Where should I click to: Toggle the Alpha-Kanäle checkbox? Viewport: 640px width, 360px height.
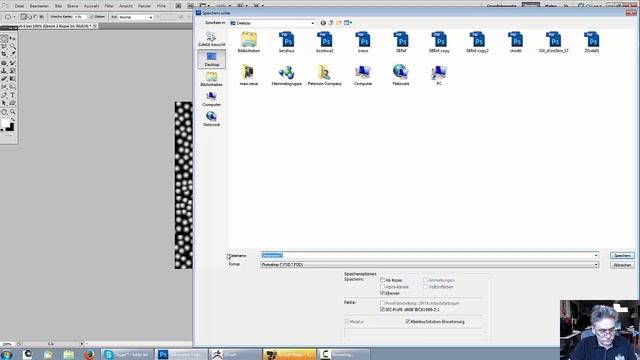(382, 287)
